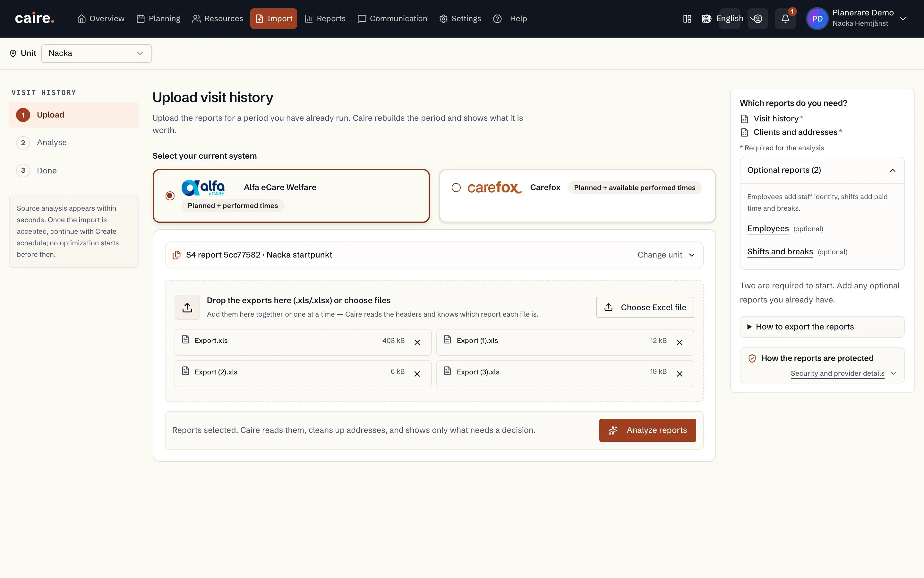
Task: Click the globe language icon
Action: point(706,19)
